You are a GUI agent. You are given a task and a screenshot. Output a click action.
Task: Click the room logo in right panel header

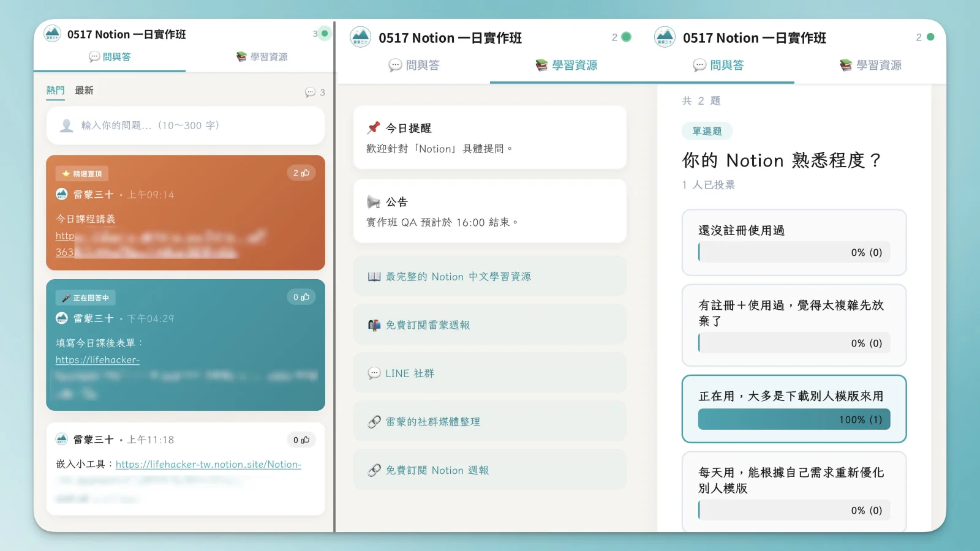(665, 37)
